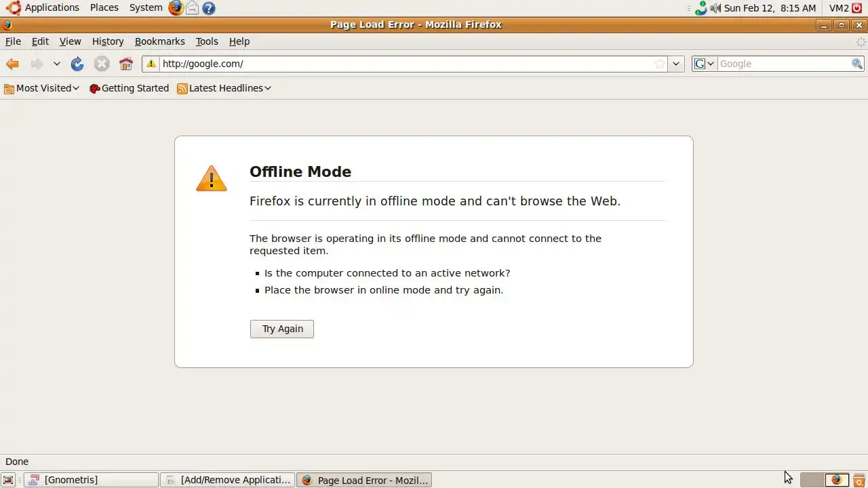Expand the address bar URL history dropdown
The height and width of the screenshot is (488, 868).
pyautogui.click(x=676, y=64)
